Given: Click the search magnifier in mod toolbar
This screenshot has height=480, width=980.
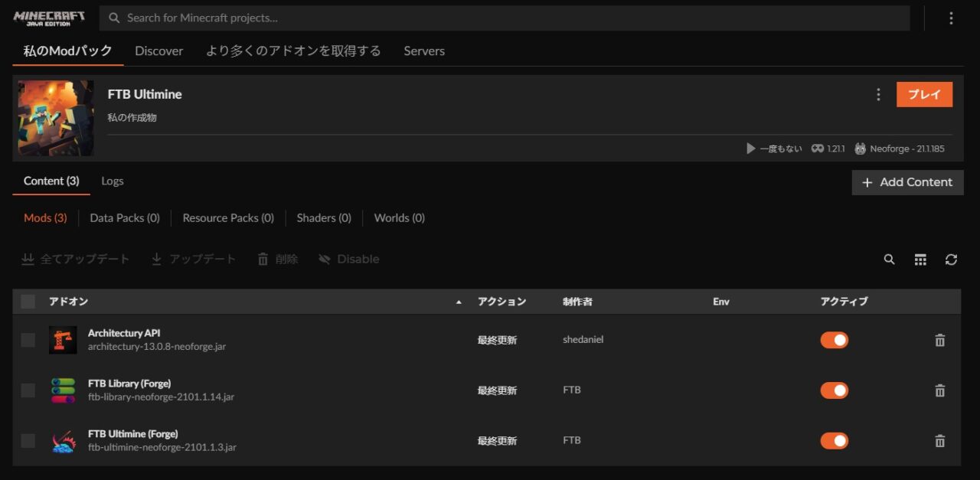Looking at the screenshot, I should [889, 260].
